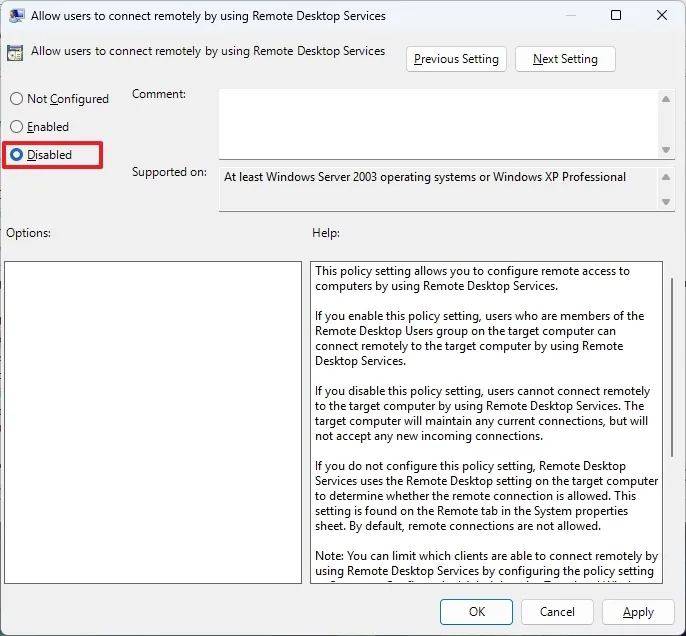Click the Help pane vertical scrollbar
Viewport: 686px width, 636px height.
[x=672, y=367]
